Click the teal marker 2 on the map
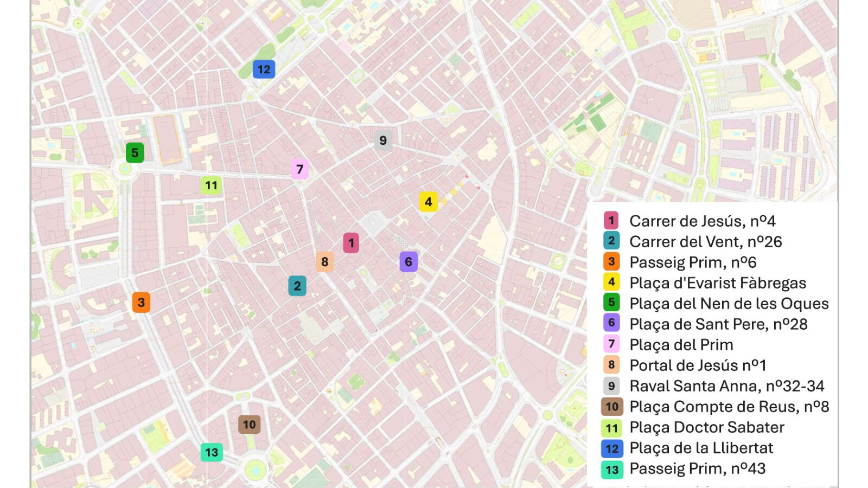Screen dimensions: 868x488 (297, 286)
